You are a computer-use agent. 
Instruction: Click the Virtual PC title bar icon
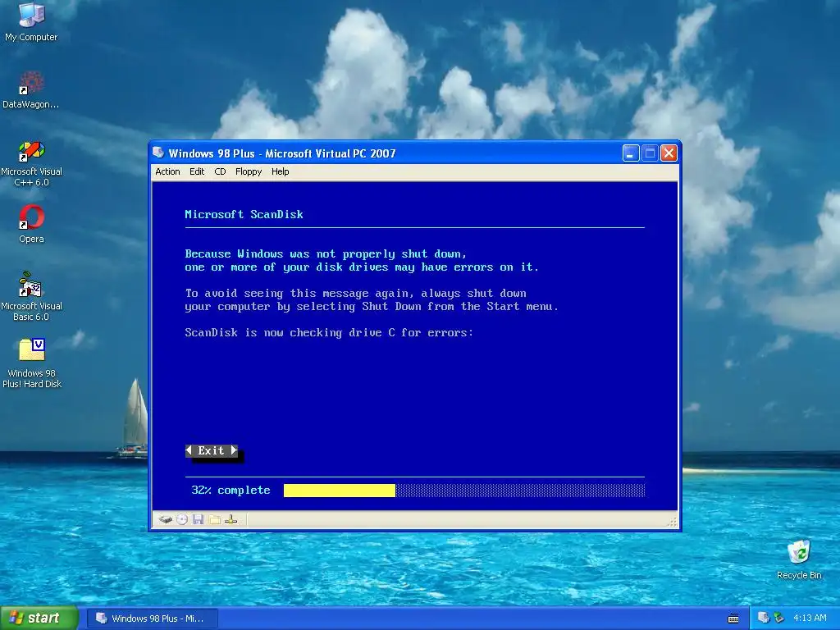tap(158, 153)
